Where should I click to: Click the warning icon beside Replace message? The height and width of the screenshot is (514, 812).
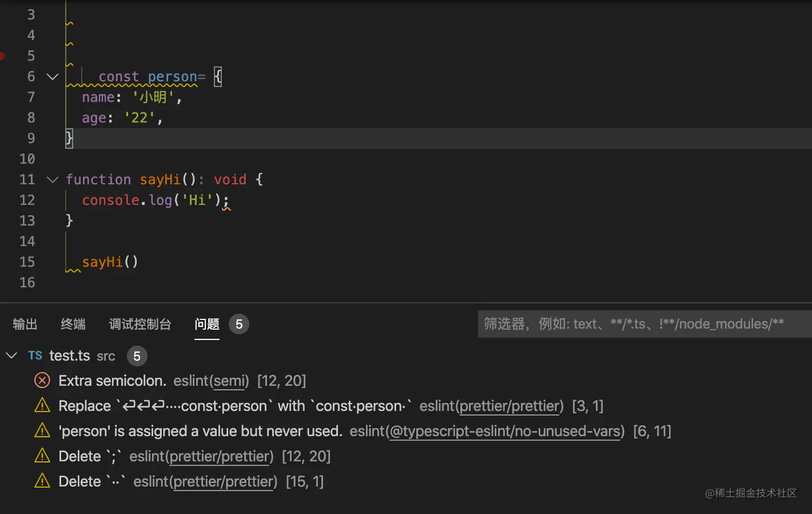click(x=42, y=406)
